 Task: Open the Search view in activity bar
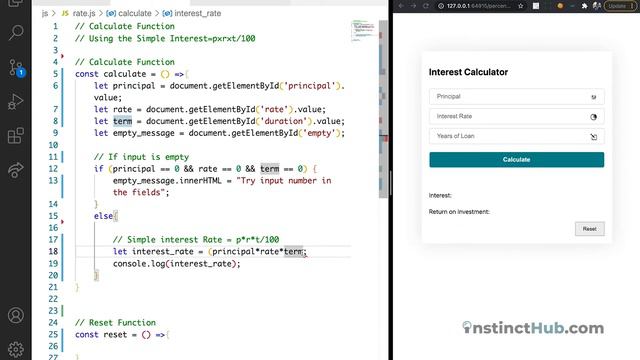click(16, 32)
